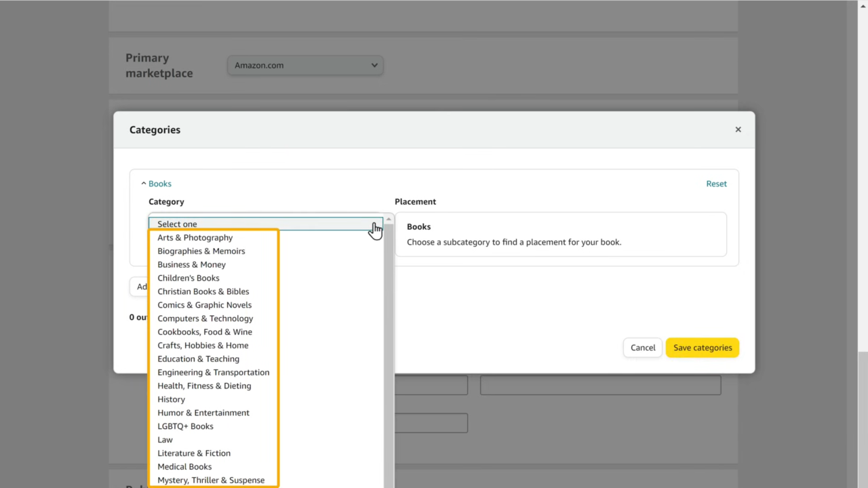Click the Books placement heading
Image resolution: width=868 pixels, height=488 pixels.
[418, 227]
